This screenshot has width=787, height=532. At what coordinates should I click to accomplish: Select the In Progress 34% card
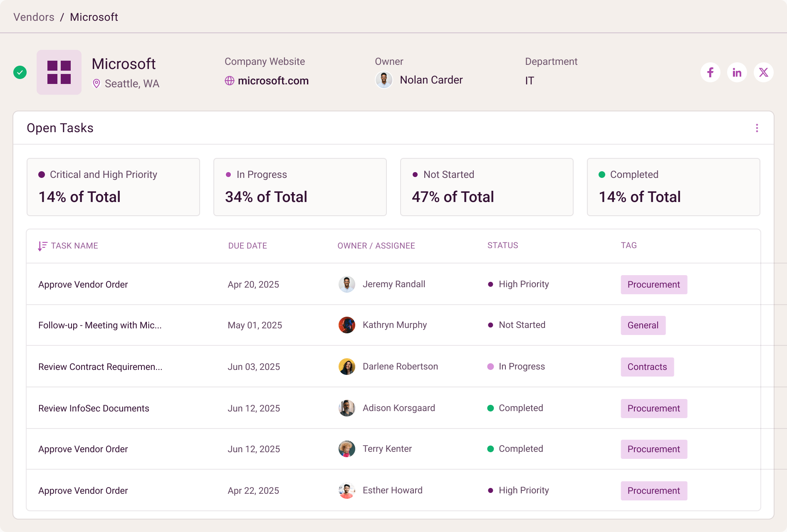(x=300, y=187)
